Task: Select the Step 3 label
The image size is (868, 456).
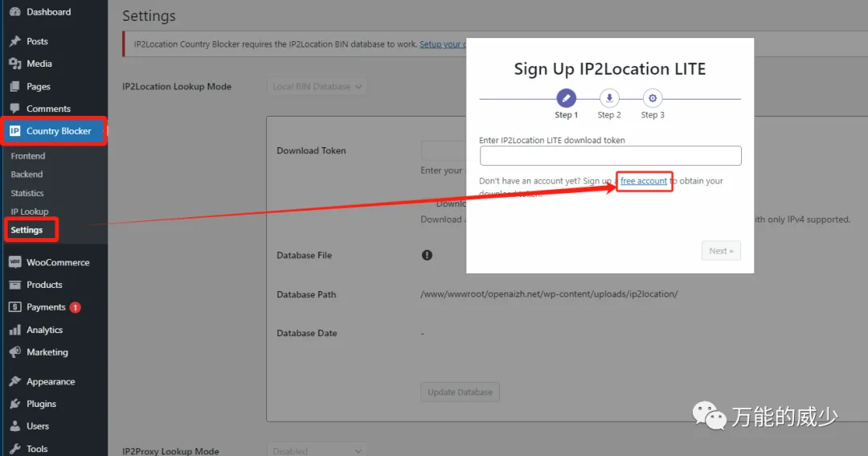Action: tap(653, 115)
